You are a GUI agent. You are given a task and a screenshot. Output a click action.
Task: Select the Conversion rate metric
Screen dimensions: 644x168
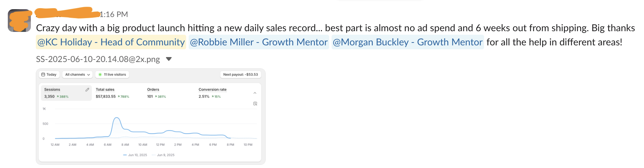(212, 93)
